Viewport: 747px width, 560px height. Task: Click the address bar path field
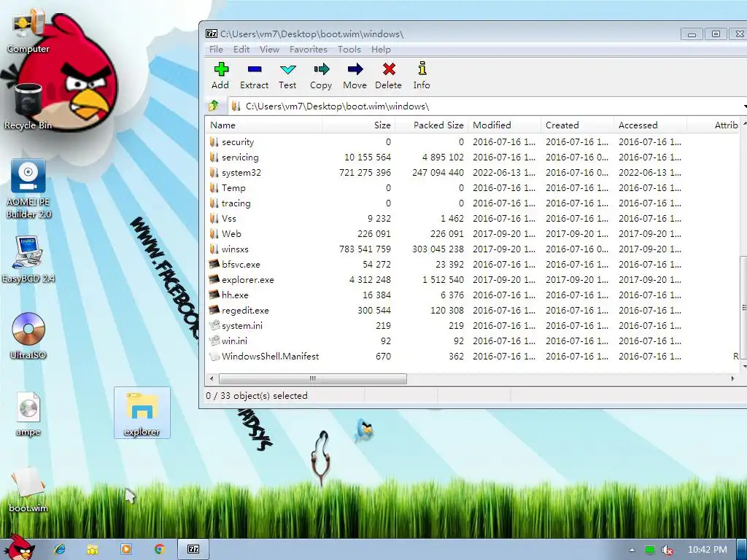(486, 106)
